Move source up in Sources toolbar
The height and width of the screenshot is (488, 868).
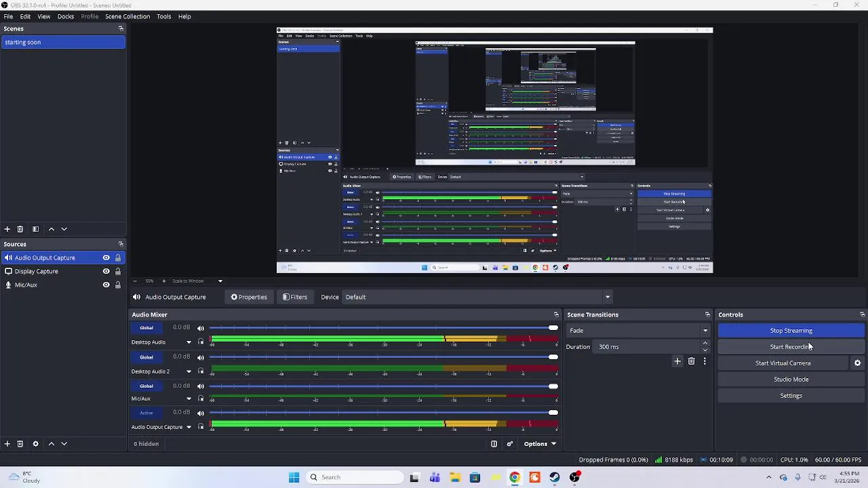click(x=51, y=444)
